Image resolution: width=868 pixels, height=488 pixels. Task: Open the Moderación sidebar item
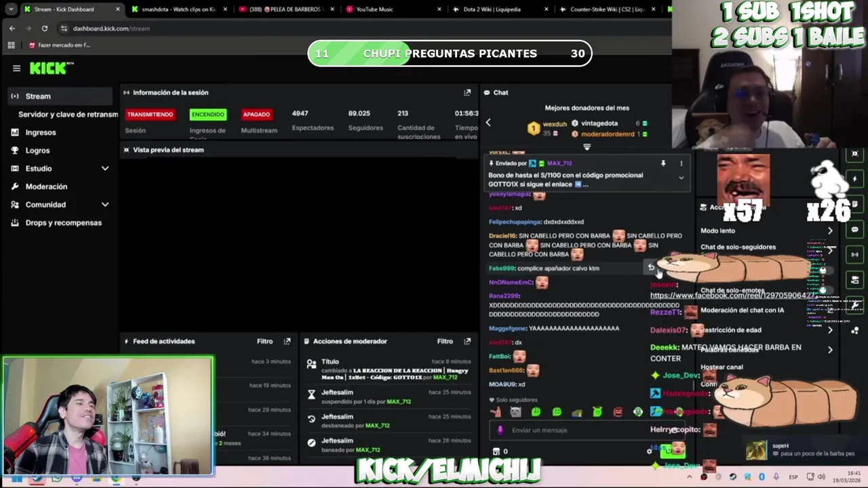pos(46,186)
